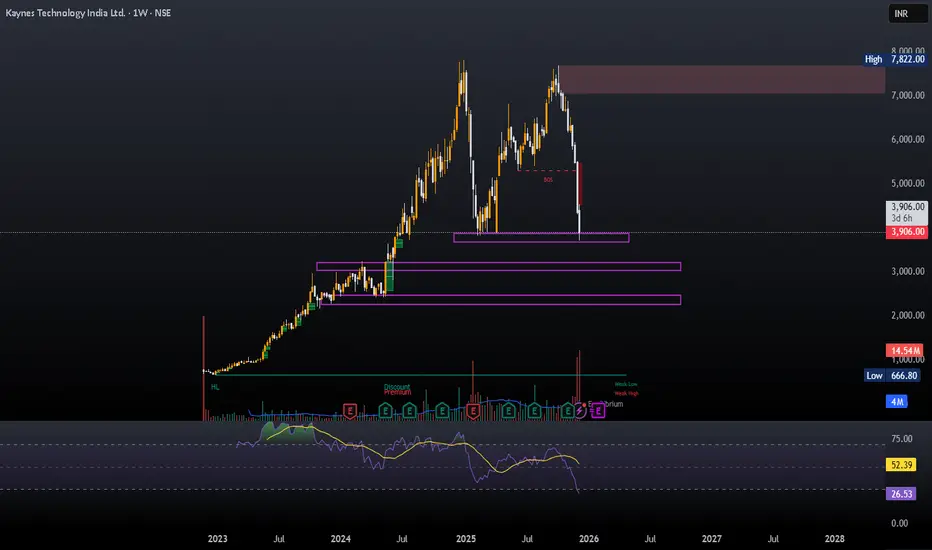Click the 5,000.00 price axis label

[x=908, y=183]
